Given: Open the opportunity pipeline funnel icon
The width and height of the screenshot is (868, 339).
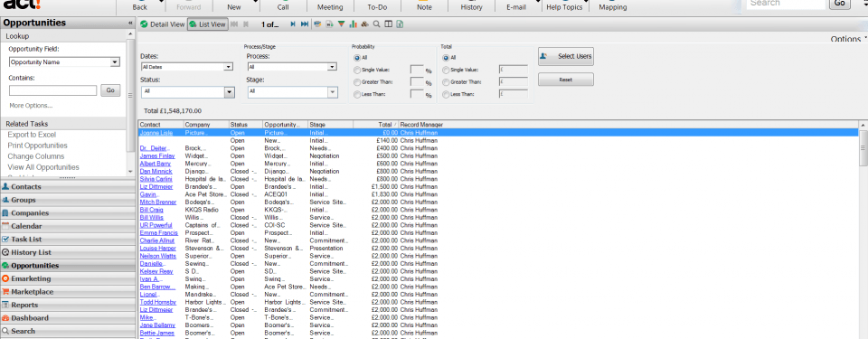Looking at the screenshot, I should (341, 24).
